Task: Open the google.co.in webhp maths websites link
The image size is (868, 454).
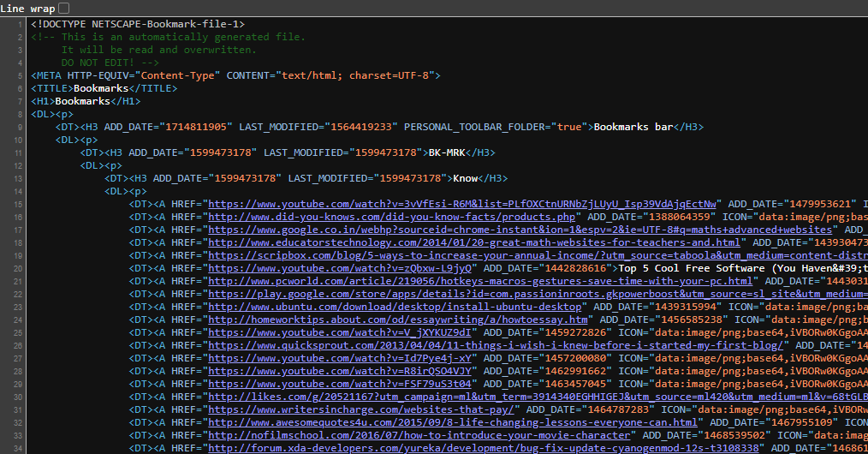Action: pos(520,230)
